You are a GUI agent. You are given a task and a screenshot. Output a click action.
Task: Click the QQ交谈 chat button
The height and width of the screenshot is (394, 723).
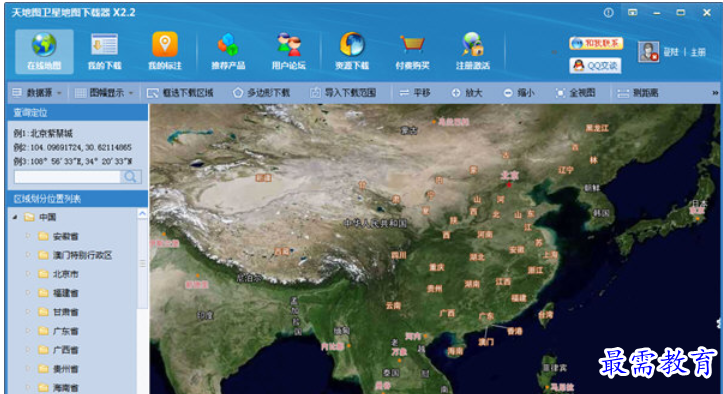(x=595, y=66)
